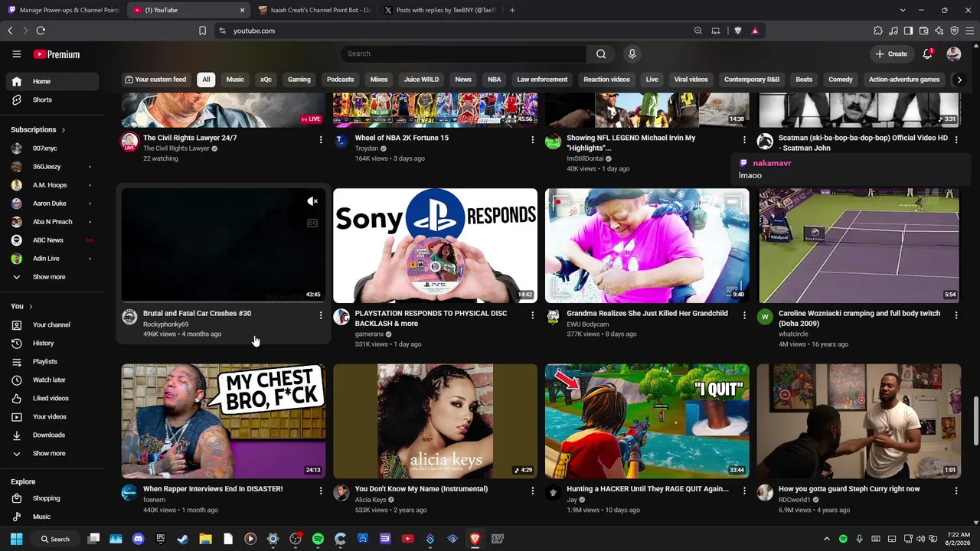The width and height of the screenshot is (980, 551).
Task: Open the MY CHEST BRO rapper interview thumbnail
Action: (224, 421)
